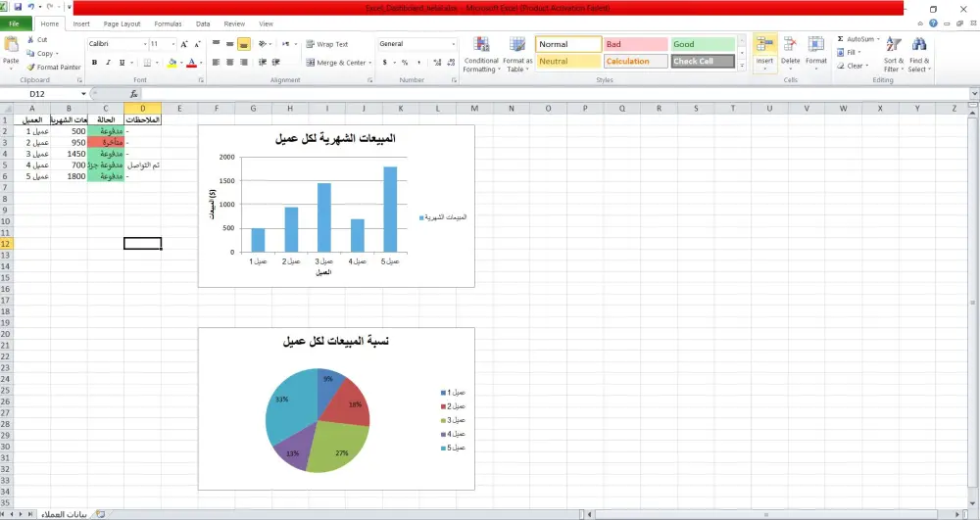Switch to the Formulas tab
The height and width of the screenshot is (520, 980).
point(169,24)
